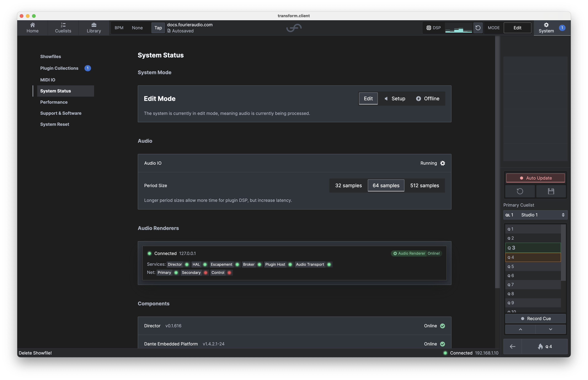Click the Tap tempo button

(x=158, y=28)
